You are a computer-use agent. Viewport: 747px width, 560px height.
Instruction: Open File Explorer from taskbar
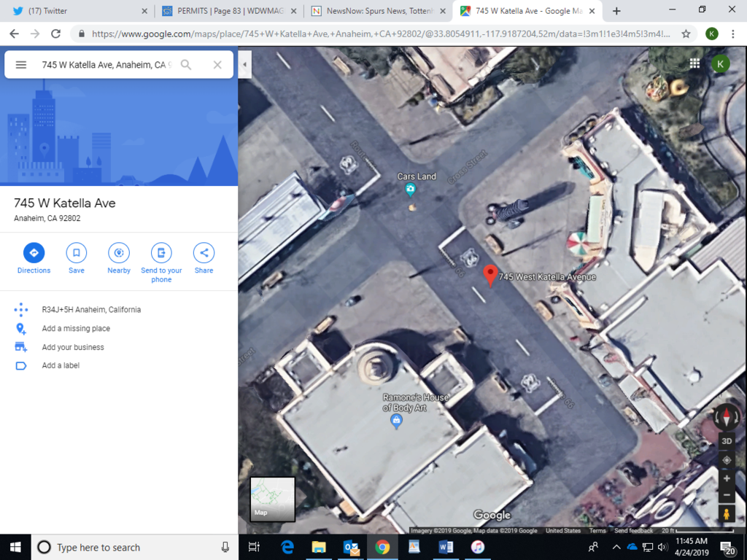[319, 547]
